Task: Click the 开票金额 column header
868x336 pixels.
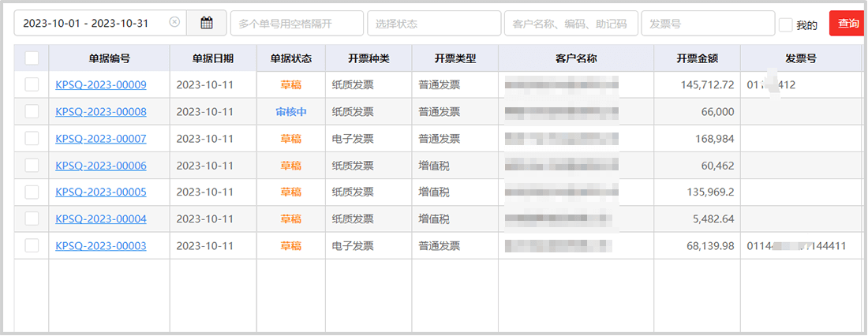Action: tap(697, 59)
